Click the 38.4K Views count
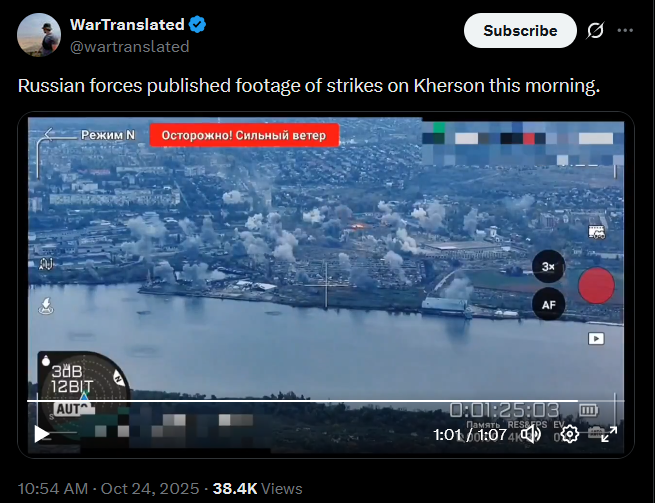The image size is (655, 503). (257, 488)
